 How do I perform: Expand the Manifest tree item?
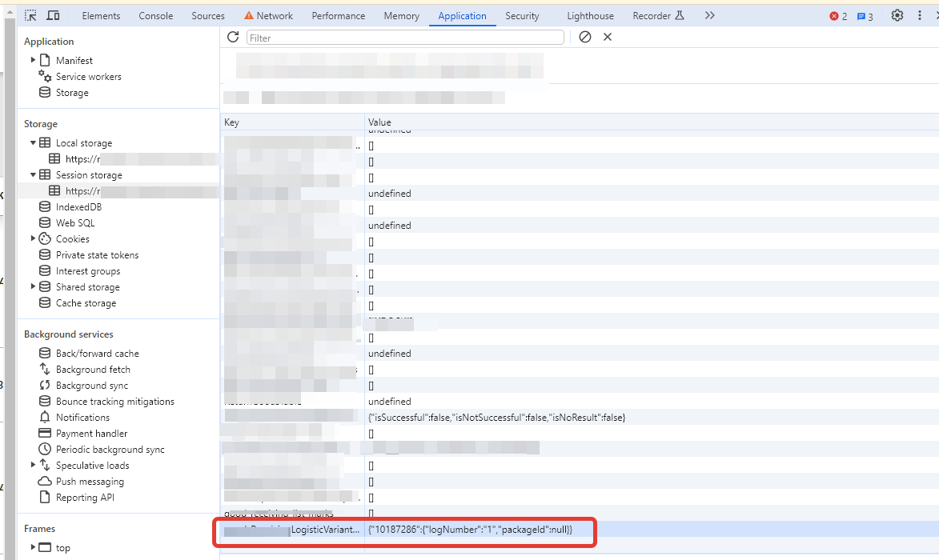33,60
